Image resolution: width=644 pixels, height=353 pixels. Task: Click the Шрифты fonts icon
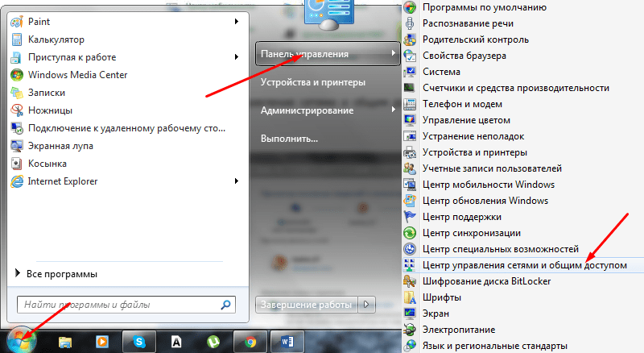coord(410,297)
